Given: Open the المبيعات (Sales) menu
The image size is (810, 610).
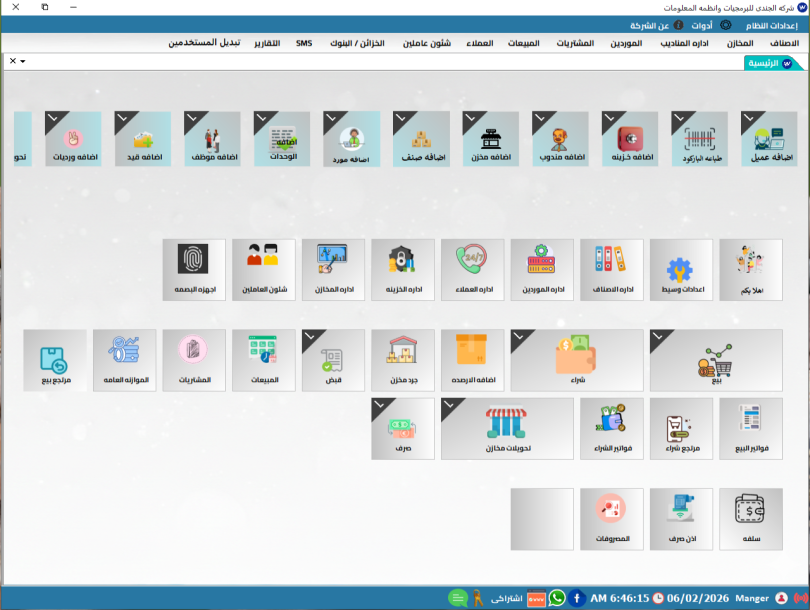Looking at the screenshot, I should click(x=524, y=44).
